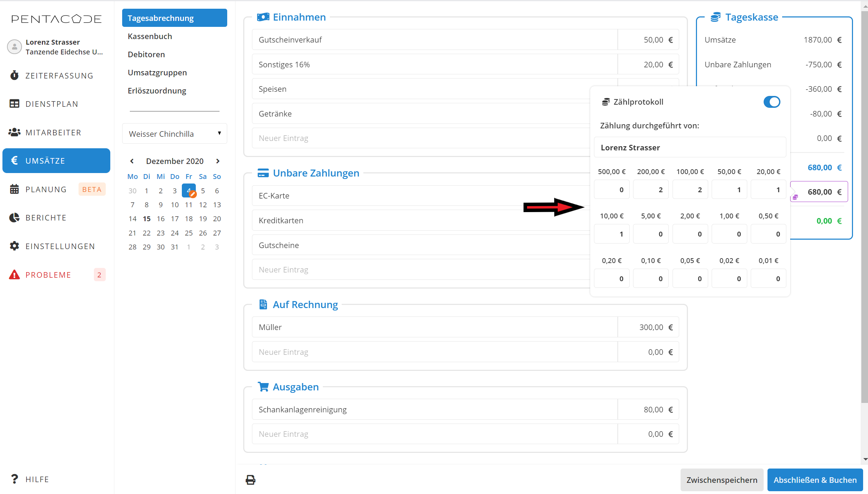Image resolution: width=868 pixels, height=494 pixels.
Task: Open Mitarbeiter people icon
Action: tap(14, 133)
